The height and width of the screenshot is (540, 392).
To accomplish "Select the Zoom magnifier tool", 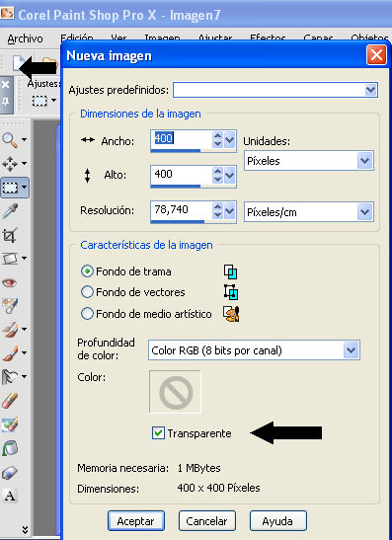I will 10,140.
